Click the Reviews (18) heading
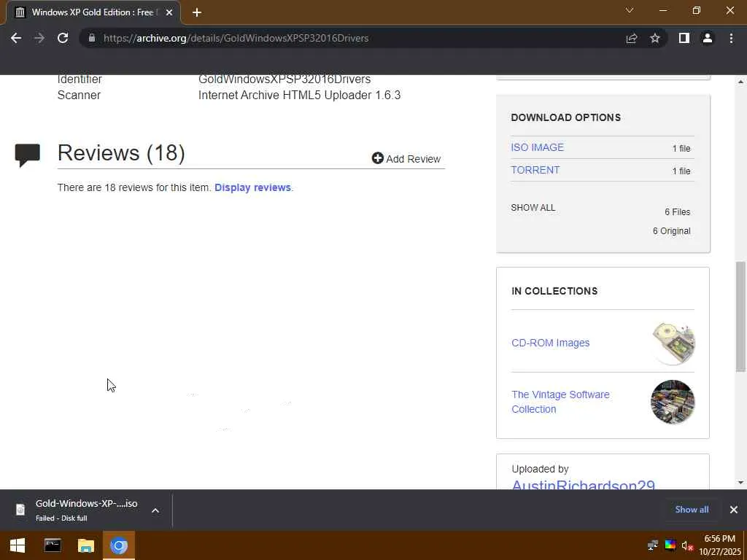Image resolution: width=747 pixels, height=560 pixels. [x=121, y=153]
